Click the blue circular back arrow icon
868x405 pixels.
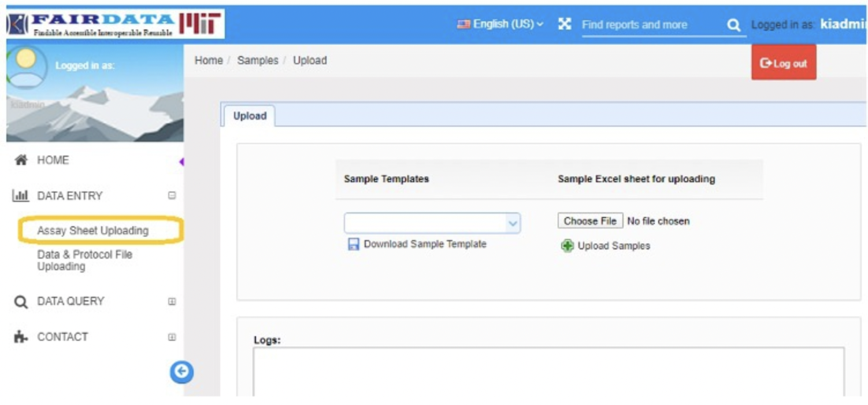[181, 372]
